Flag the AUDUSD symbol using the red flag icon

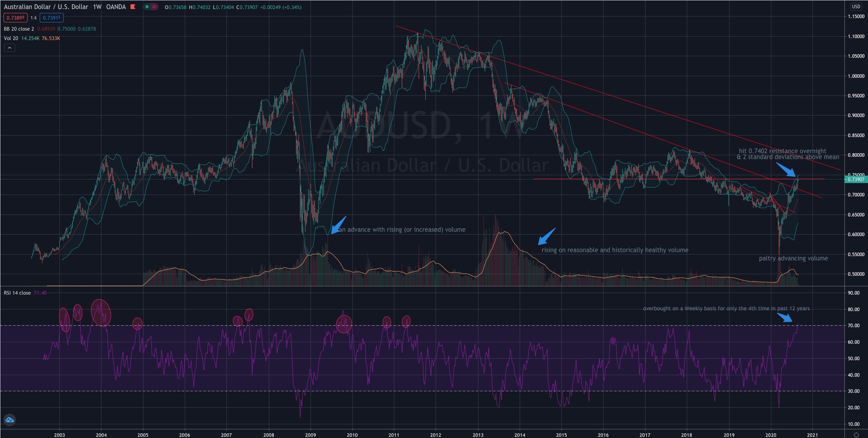point(132,7)
